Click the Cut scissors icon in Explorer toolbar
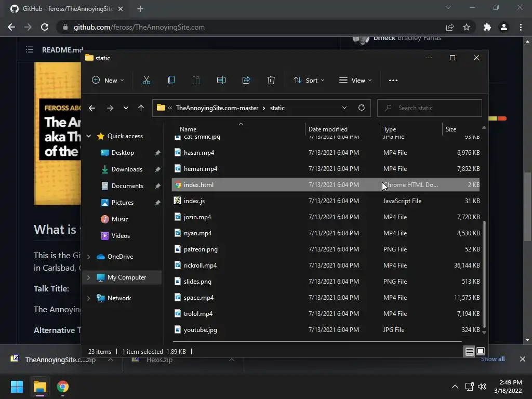 [146, 81]
